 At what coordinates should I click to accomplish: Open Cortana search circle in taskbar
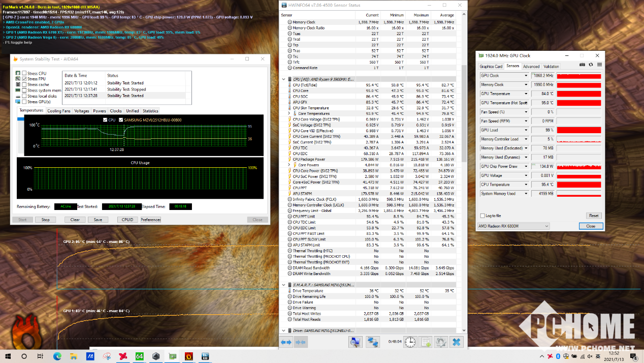[24, 356]
